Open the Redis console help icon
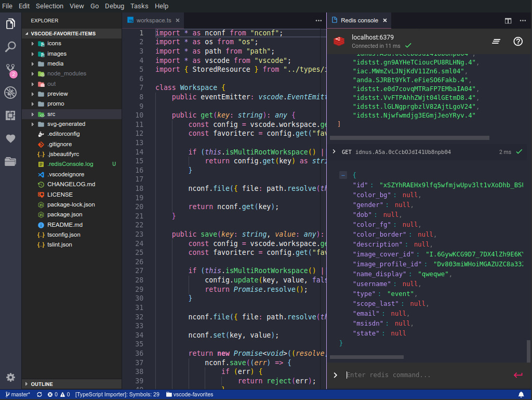 518,42
